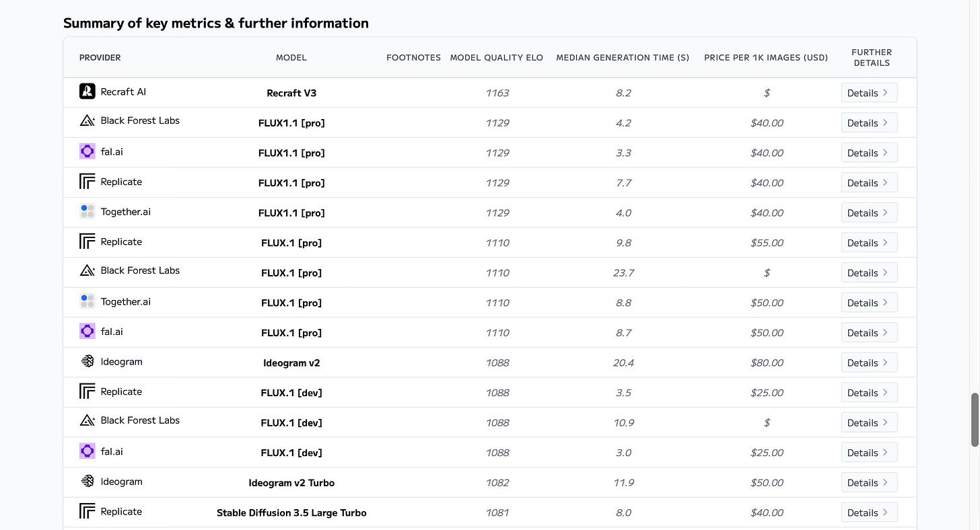Click the price $55.00
The image size is (980, 530).
coord(767,243)
